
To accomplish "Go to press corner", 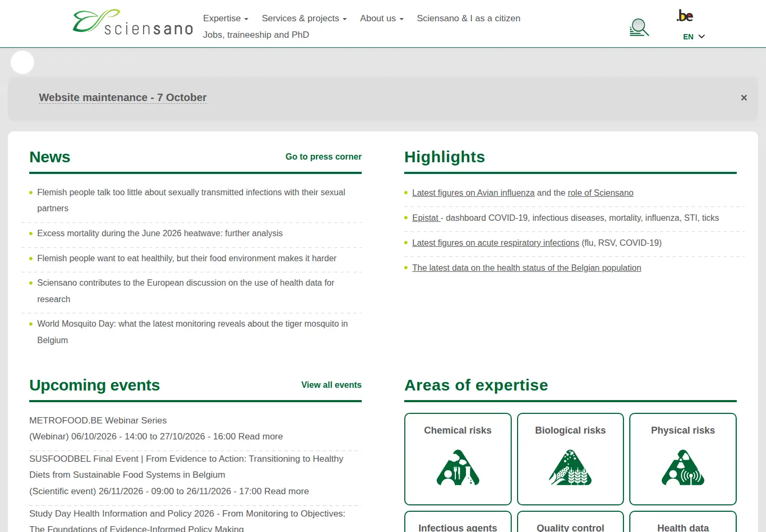I will [323, 157].
